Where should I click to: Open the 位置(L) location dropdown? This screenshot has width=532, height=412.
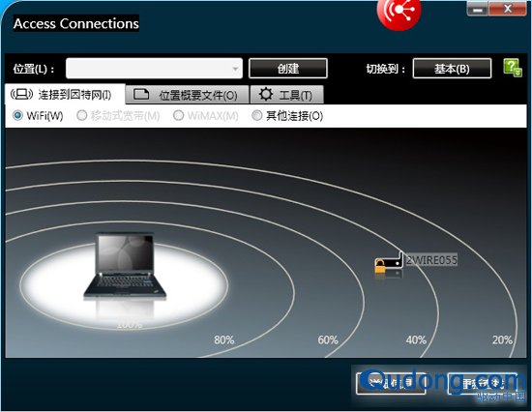(x=155, y=69)
